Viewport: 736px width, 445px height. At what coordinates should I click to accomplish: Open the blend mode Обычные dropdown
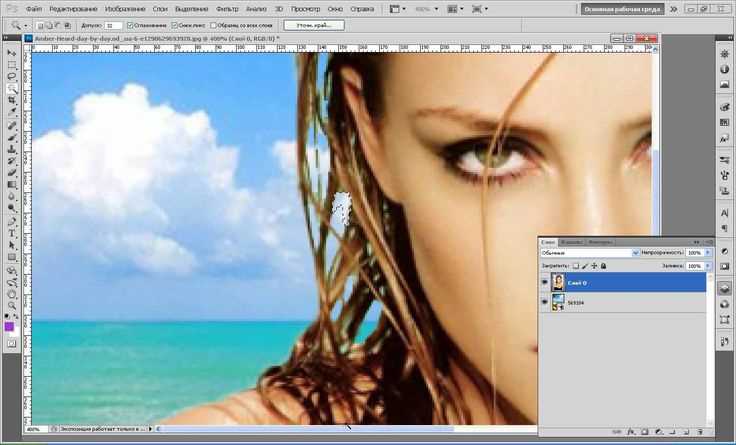point(590,253)
